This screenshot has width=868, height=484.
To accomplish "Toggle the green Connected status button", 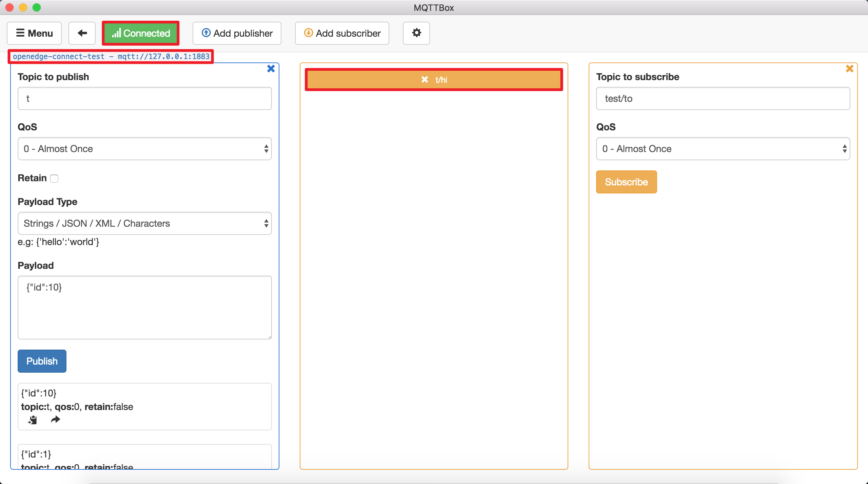I will click(141, 33).
